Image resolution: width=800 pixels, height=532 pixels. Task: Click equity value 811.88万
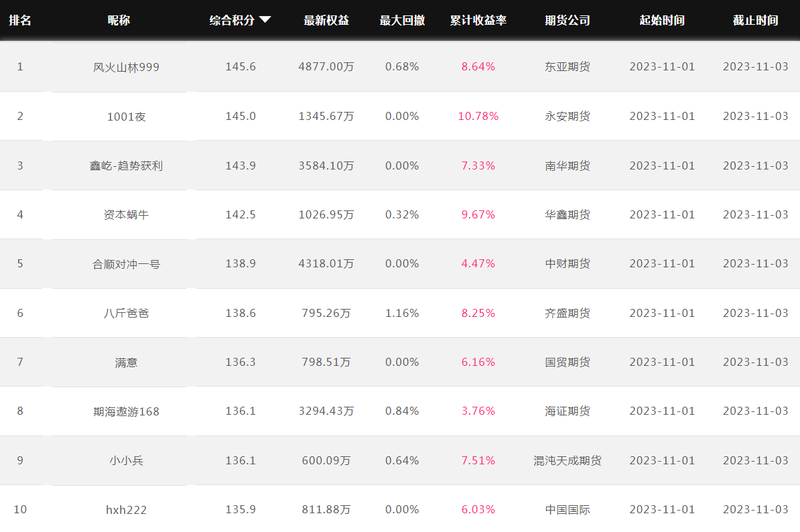point(326,510)
